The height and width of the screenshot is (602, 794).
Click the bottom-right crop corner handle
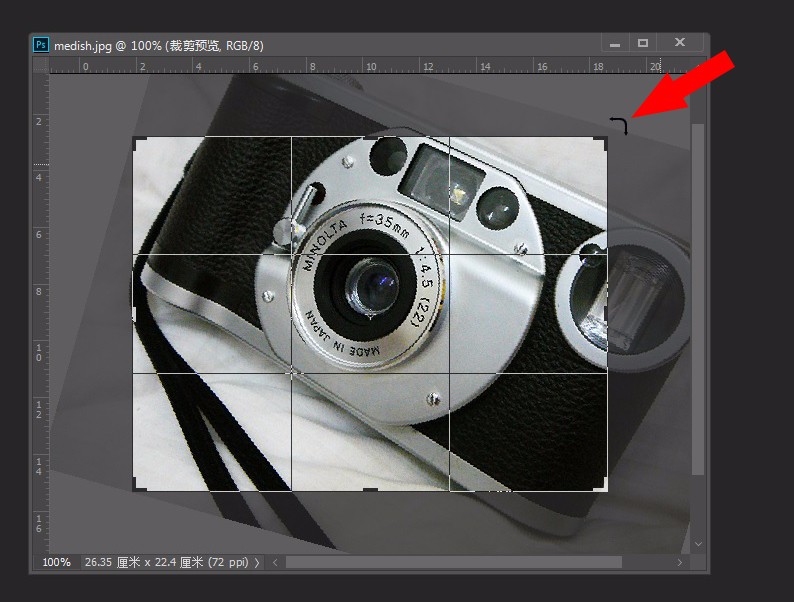click(x=603, y=486)
